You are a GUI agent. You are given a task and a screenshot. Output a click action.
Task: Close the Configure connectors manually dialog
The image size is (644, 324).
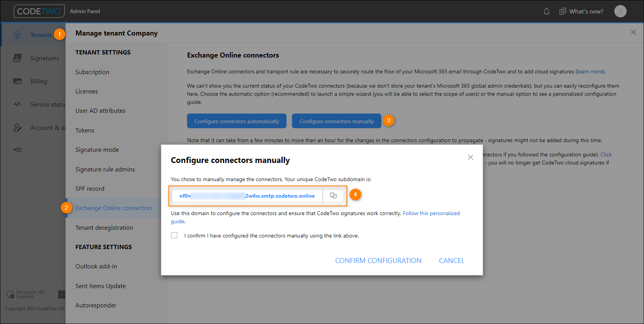point(470,157)
